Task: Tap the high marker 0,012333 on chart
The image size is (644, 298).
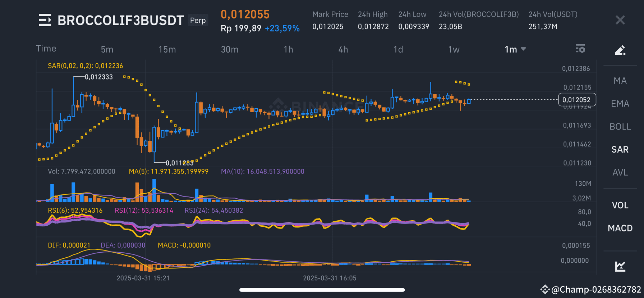Action: click(99, 77)
